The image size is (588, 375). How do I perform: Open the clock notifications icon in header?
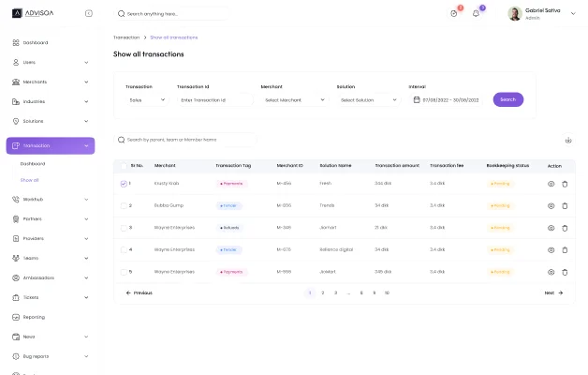(454, 14)
